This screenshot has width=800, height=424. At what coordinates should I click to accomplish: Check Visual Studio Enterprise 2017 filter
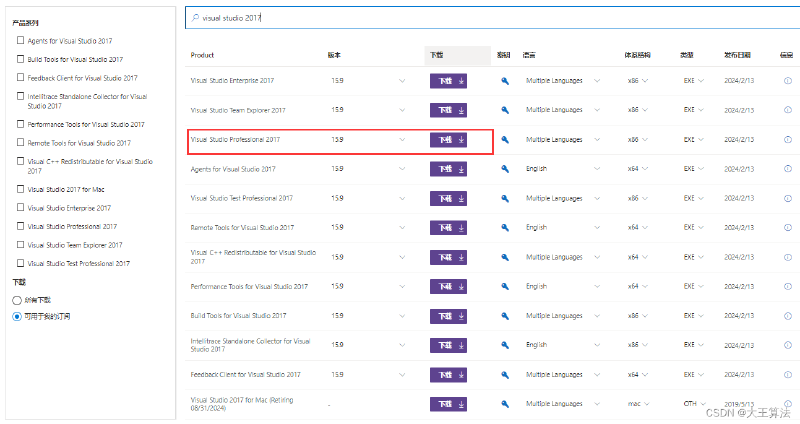pos(20,207)
